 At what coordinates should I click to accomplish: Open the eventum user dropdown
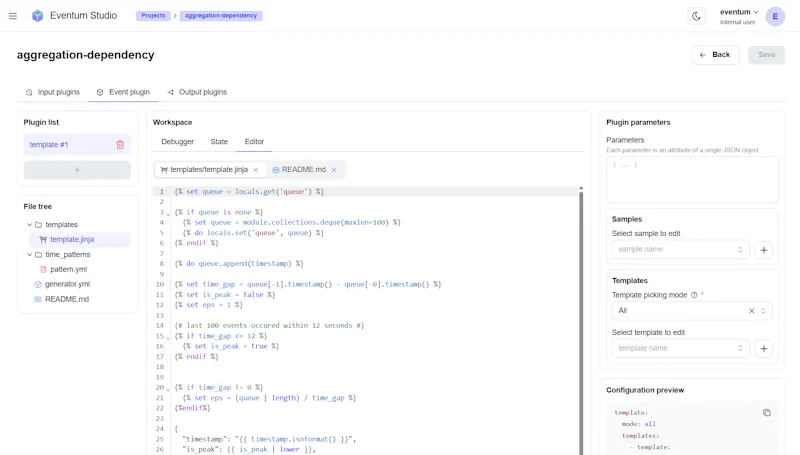pos(739,16)
